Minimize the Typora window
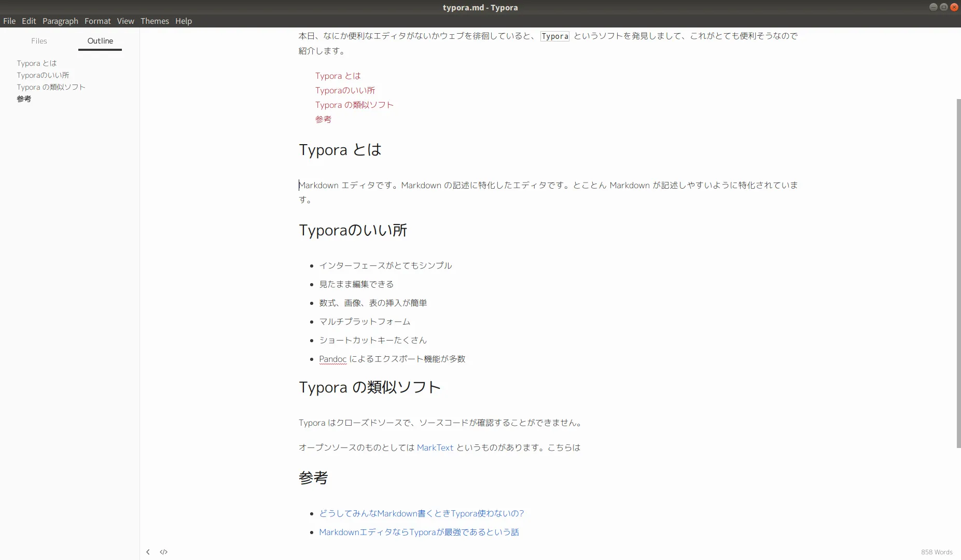This screenshot has height=560, width=961. click(934, 7)
